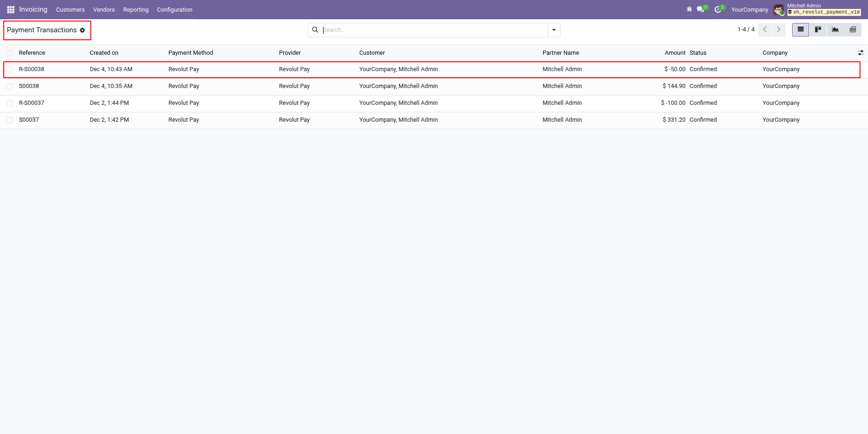
Task: Check the box for row R-S00038
Action: click(x=10, y=69)
